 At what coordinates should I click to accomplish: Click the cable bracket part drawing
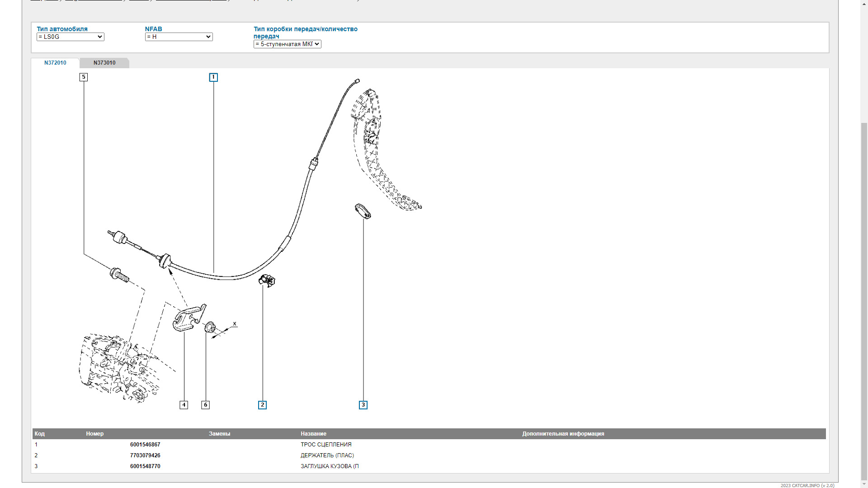(189, 317)
